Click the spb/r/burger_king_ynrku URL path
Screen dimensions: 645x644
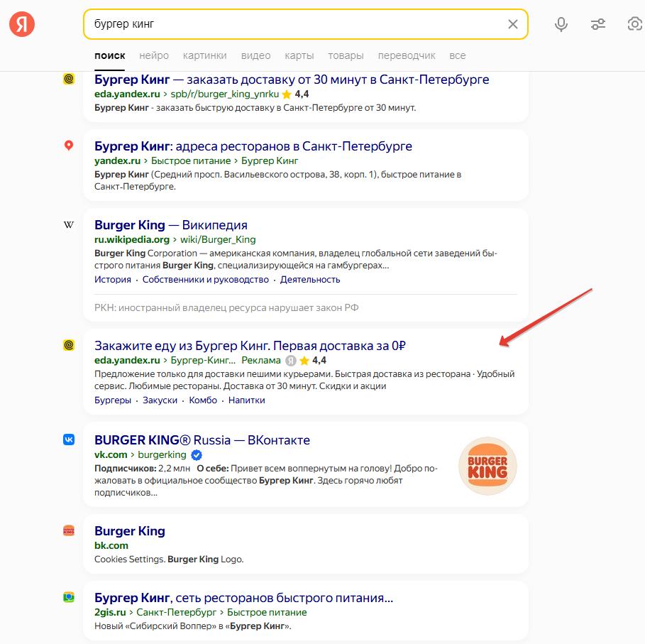pos(225,94)
